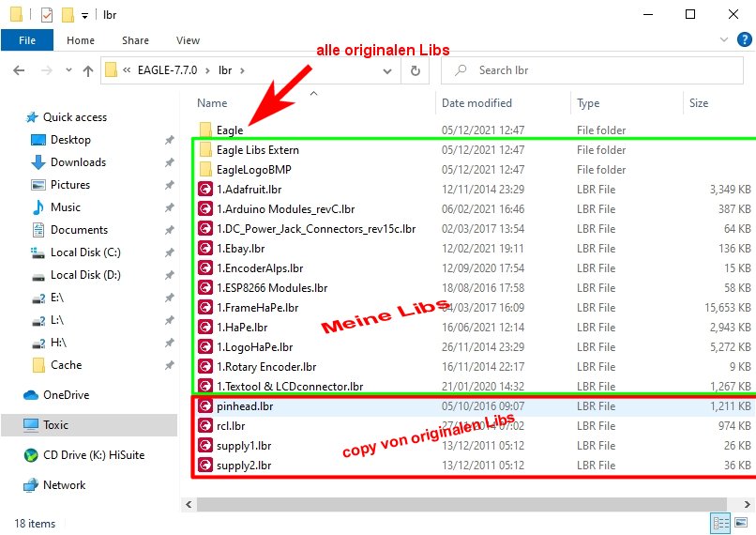Select the pinhead.lbr file icon
Viewport: 756px width, 535px height.
click(x=205, y=406)
